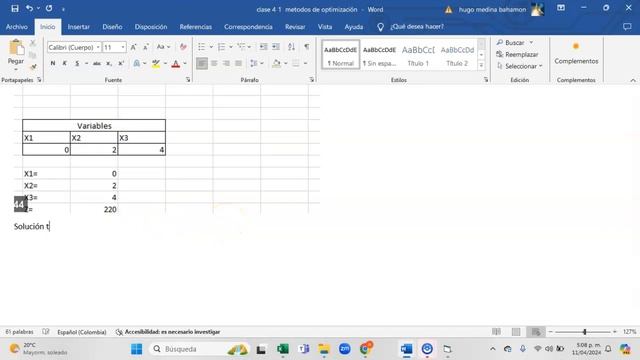
Task: Open the borders dropdown arrow
Action: pos(305,64)
